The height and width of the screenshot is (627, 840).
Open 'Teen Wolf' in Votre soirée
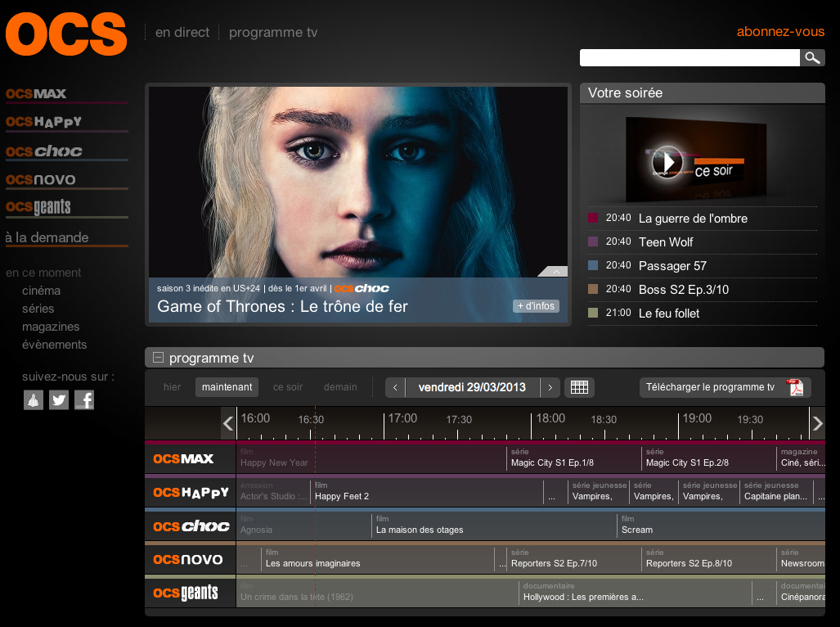(666, 242)
